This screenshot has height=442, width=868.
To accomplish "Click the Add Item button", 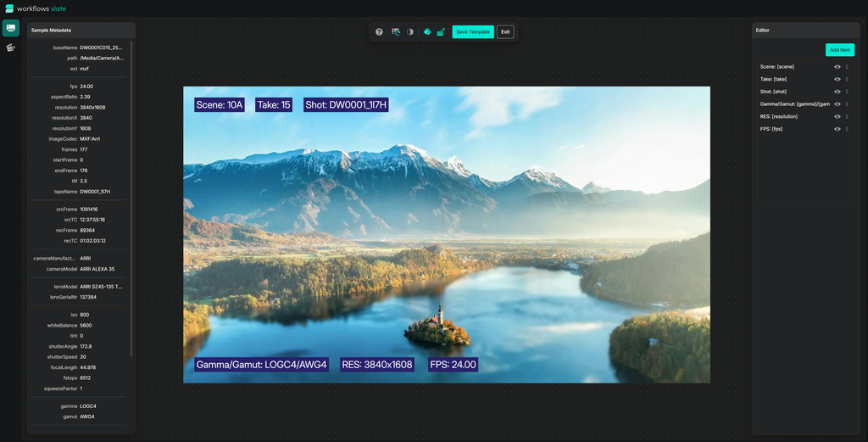I will click(x=840, y=50).
